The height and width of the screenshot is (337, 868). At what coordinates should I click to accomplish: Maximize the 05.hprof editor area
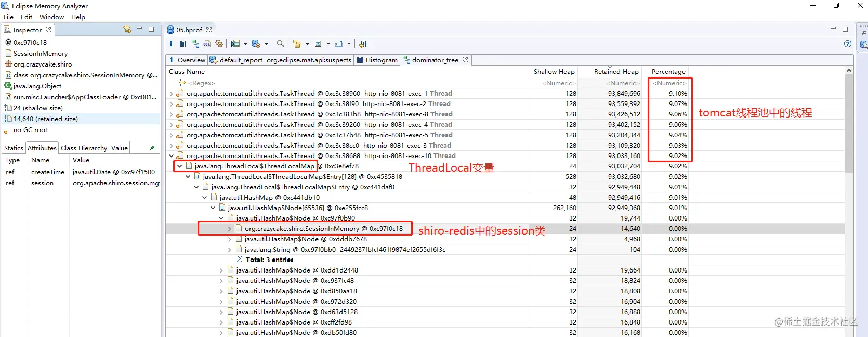[x=845, y=29]
